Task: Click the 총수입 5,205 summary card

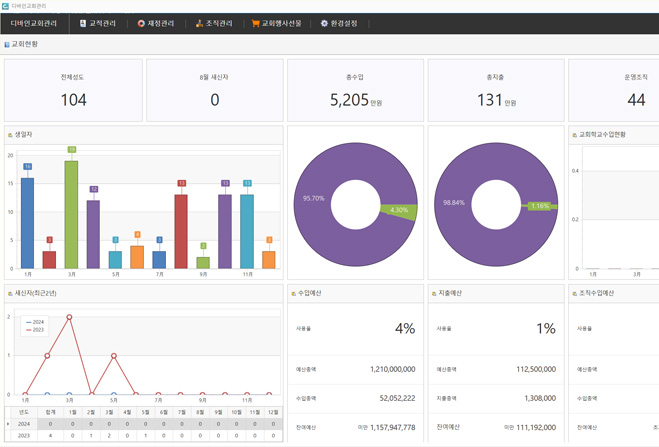Action: pos(355,91)
